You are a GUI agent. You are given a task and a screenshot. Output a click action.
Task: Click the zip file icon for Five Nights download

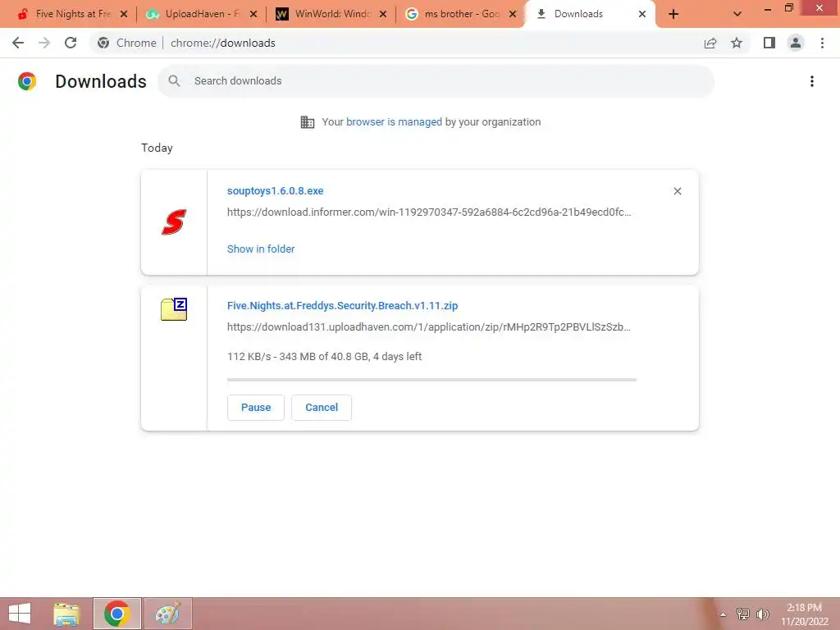174,309
